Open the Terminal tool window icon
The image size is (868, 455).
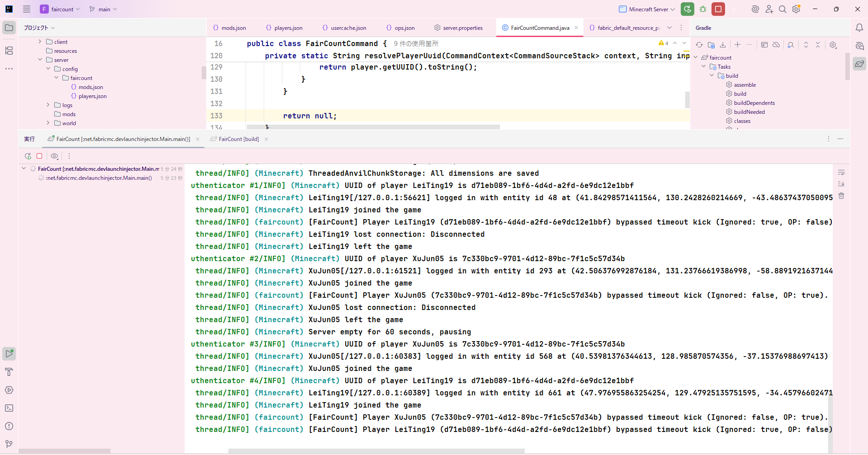(x=9, y=408)
